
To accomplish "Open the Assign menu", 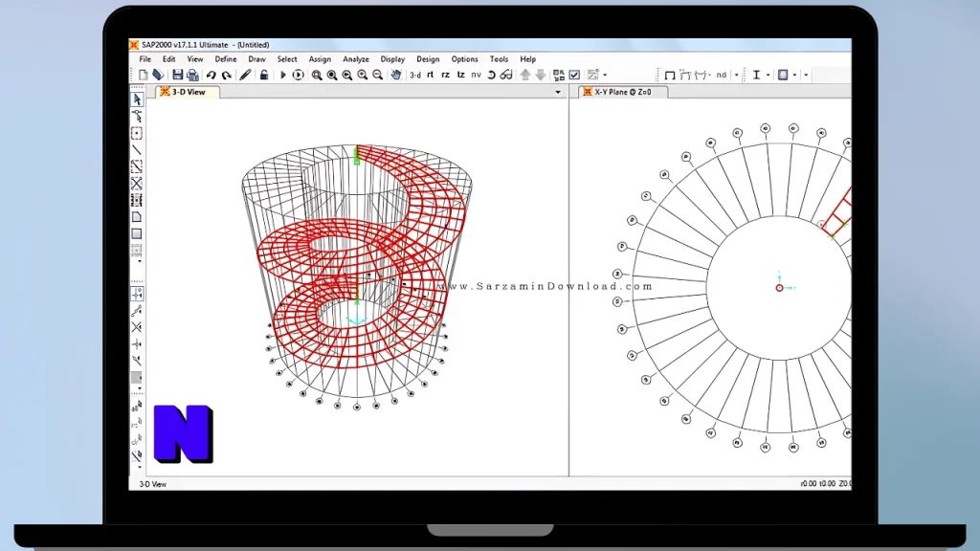I will tap(320, 59).
